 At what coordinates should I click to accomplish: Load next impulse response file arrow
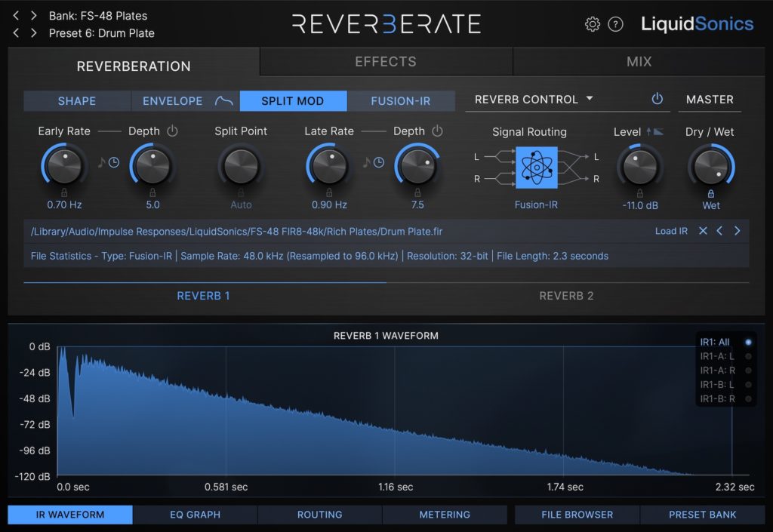pyautogui.click(x=738, y=231)
